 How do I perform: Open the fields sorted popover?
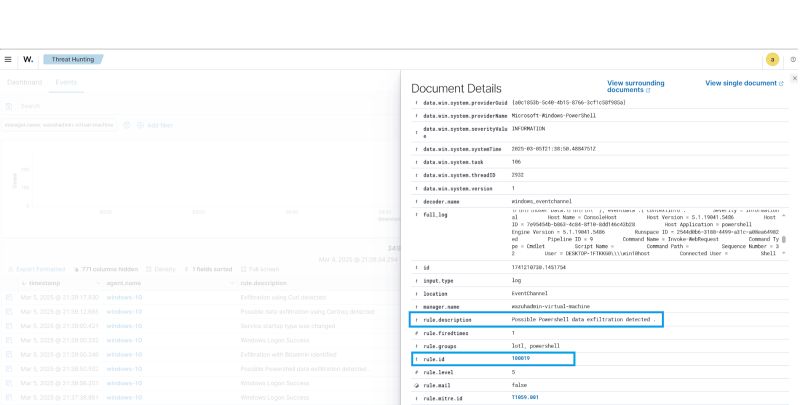(x=209, y=269)
